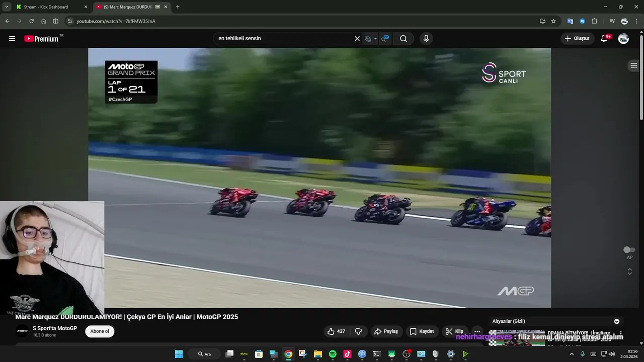The image size is (644, 362).
Task: Click the S Sport'ta MotoGP channel avatar
Action: pos(22,331)
